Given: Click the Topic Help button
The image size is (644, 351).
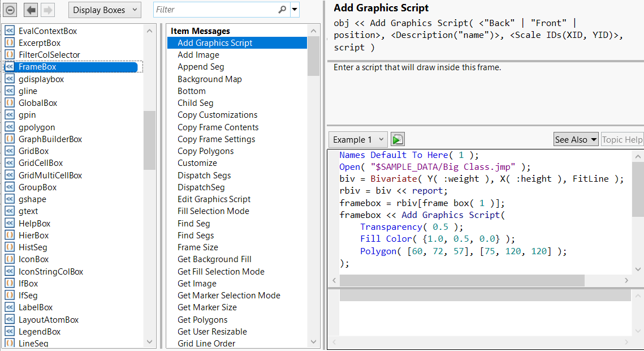Looking at the screenshot, I should [x=622, y=139].
